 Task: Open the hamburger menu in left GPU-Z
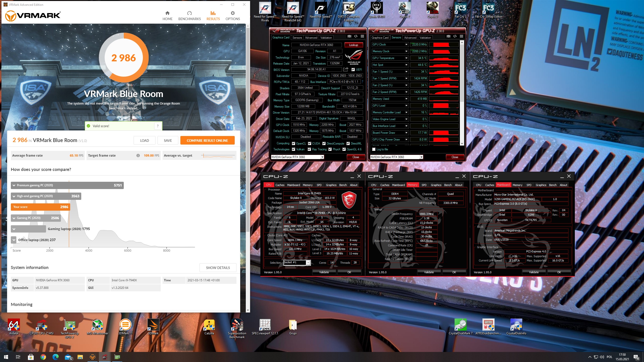(x=362, y=36)
